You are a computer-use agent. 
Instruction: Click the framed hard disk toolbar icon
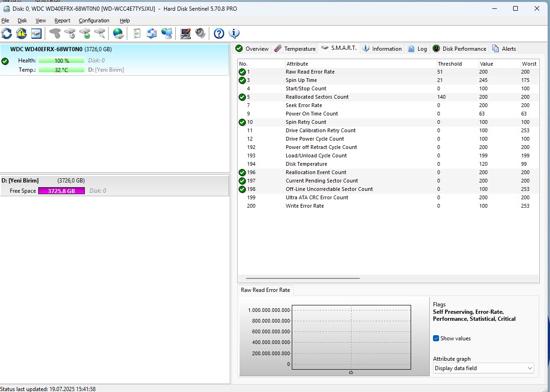[36, 34]
